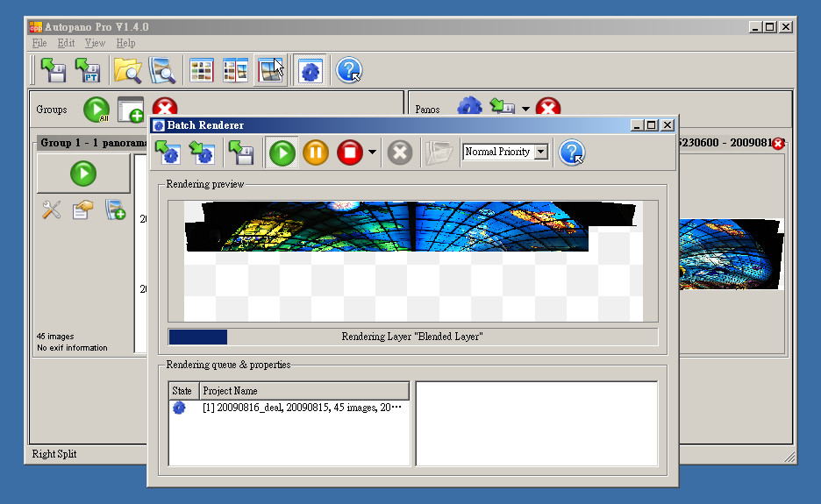Click the second job import gear icon
821x504 pixels.
pyautogui.click(x=202, y=153)
